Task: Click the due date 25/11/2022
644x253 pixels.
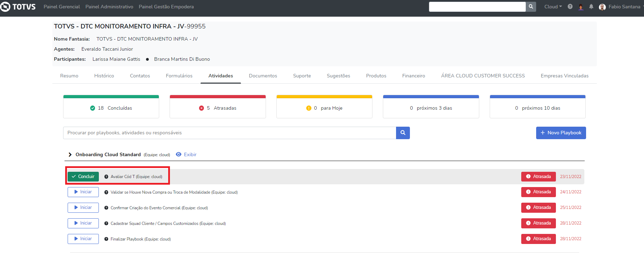Action: point(571,208)
